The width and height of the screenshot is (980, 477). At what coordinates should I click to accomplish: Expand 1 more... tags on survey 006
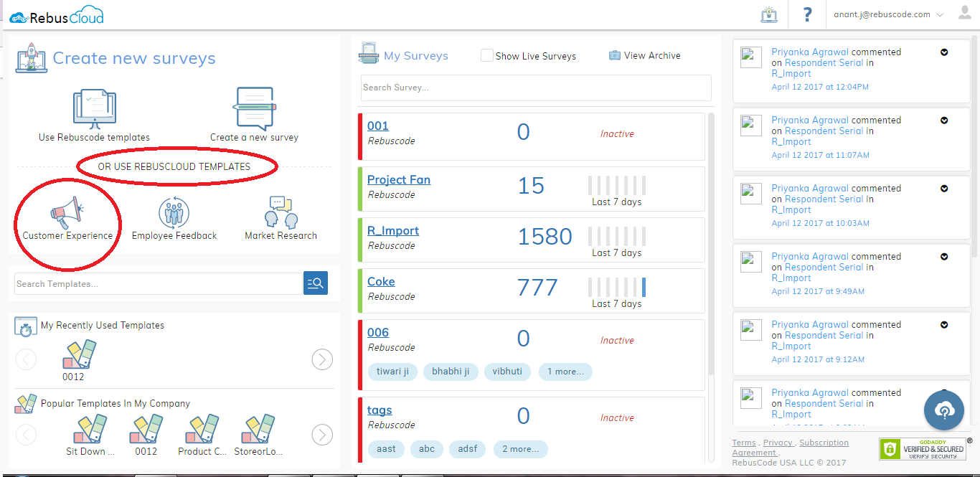[565, 372]
